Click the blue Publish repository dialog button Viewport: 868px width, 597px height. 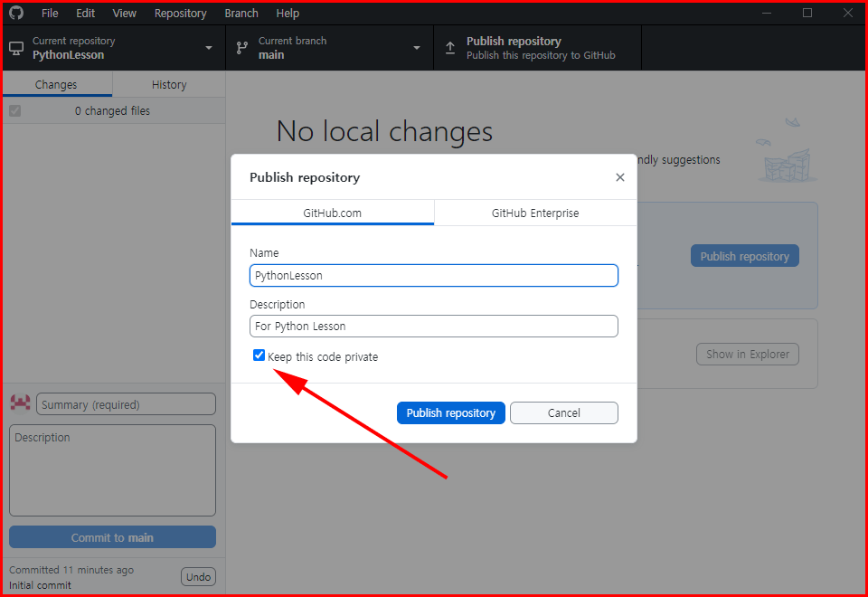450,412
